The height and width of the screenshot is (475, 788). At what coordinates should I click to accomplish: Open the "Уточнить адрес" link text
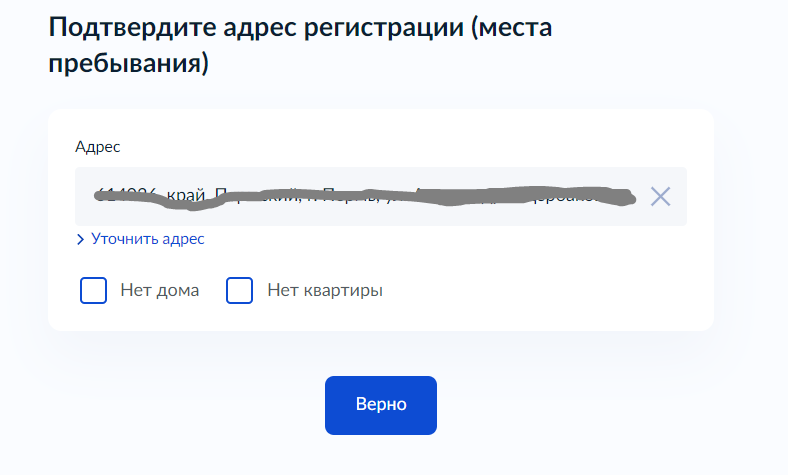pos(147,240)
